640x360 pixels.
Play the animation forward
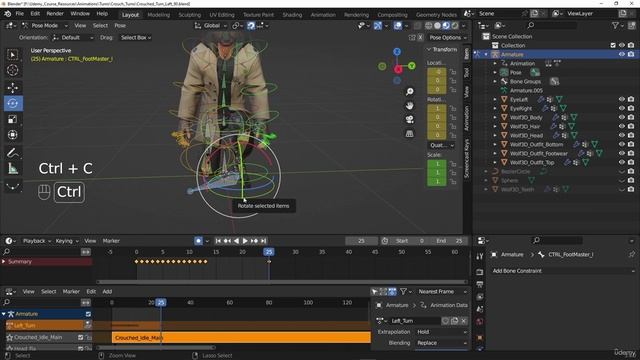(x=245, y=241)
